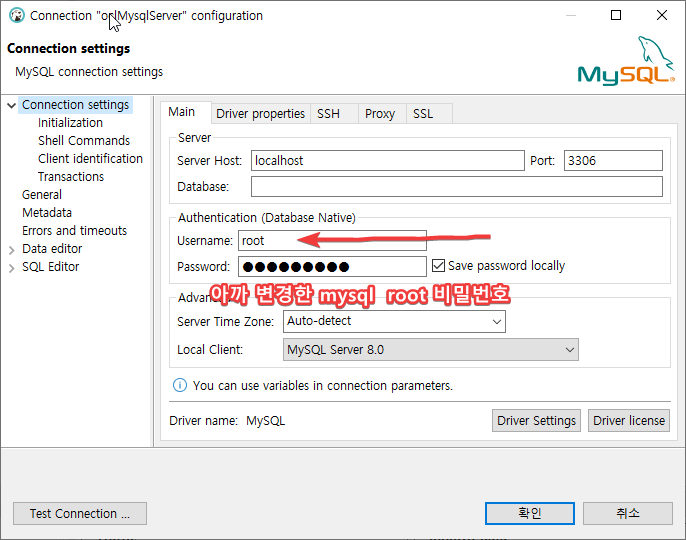Screen dimensions: 686x540
Task: Maximize the configuration dialog window
Action: pyautogui.click(x=616, y=15)
